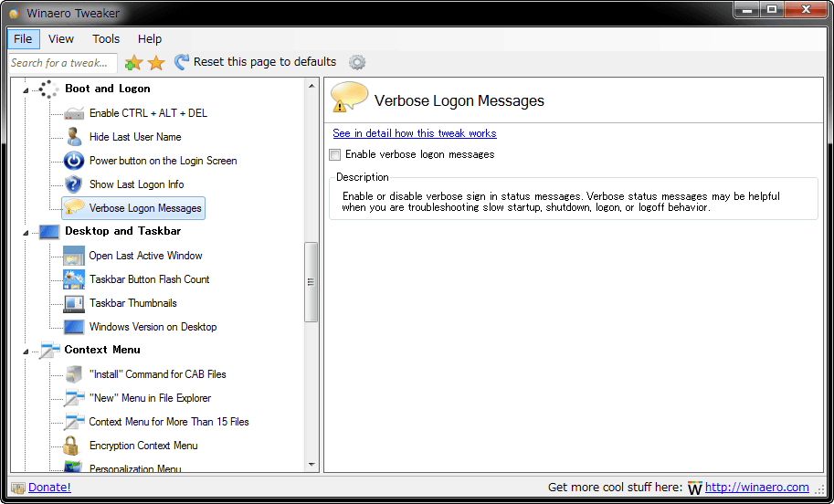Click the Encryption Context Menu padlock icon
The height and width of the screenshot is (504, 834).
click(x=70, y=446)
